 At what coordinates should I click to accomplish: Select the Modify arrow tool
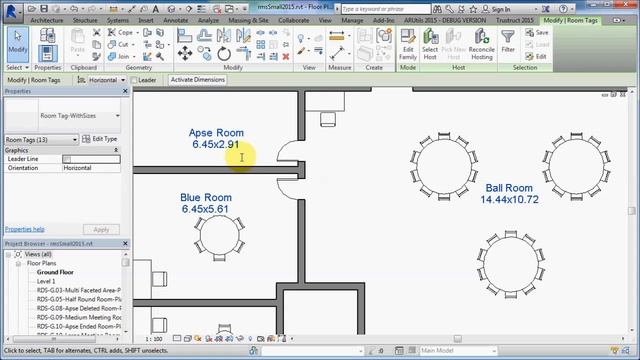[x=18, y=44]
